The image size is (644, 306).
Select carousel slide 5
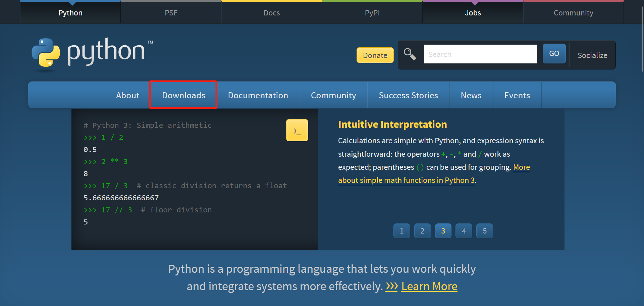(484, 231)
